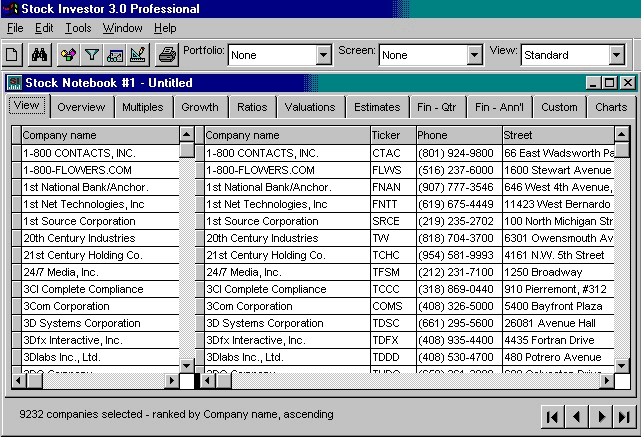Click phone cell (408) 935-4400
Viewport: 641px width, 437px height.
click(459, 340)
